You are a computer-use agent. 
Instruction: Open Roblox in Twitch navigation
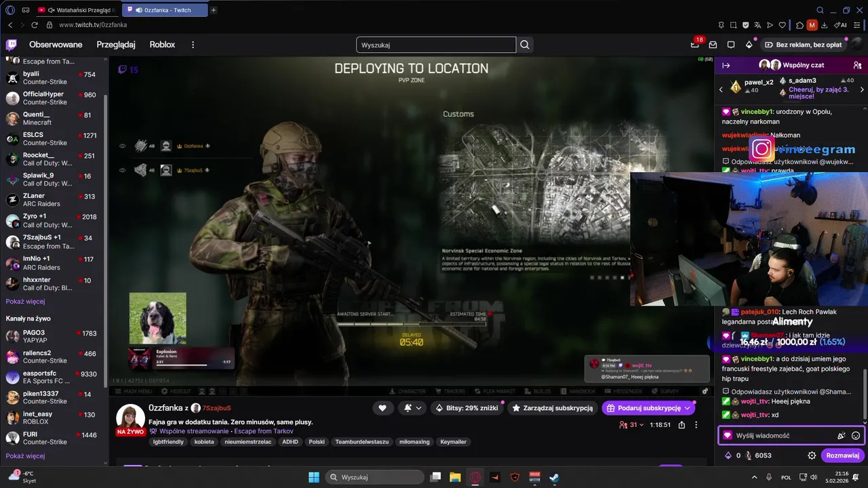162,45
